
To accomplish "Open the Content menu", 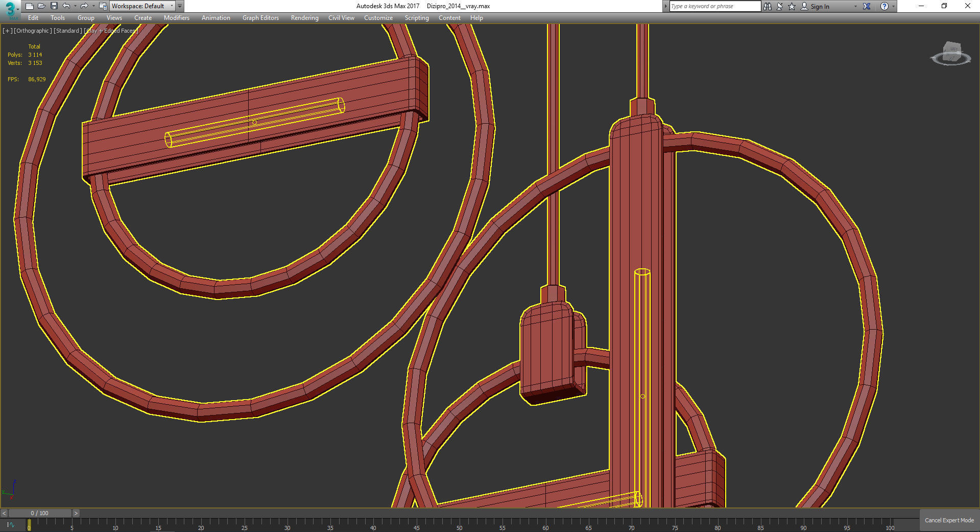I will click(x=449, y=18).
